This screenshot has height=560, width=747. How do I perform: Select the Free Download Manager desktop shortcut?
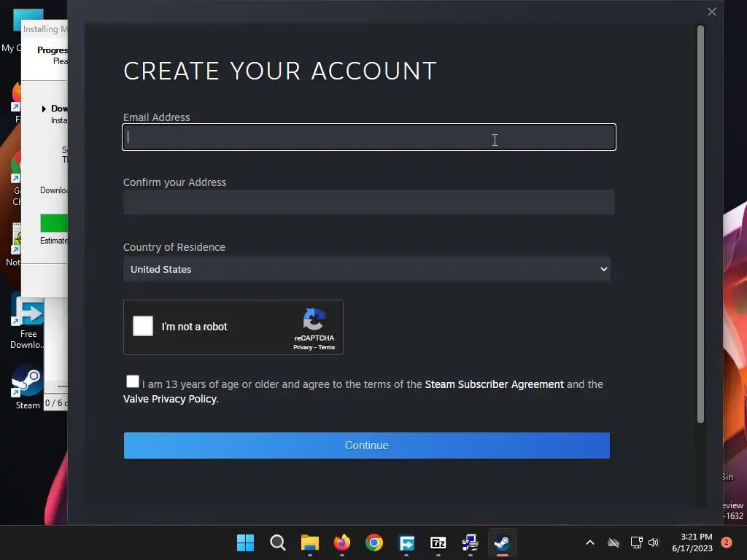28,322
